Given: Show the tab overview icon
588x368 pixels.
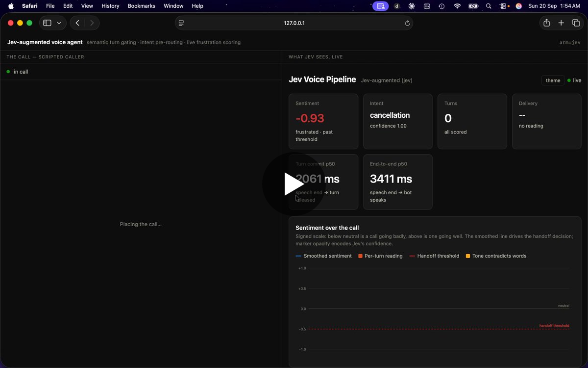Looking at the screenshot, I should click(x=576, y=23).
